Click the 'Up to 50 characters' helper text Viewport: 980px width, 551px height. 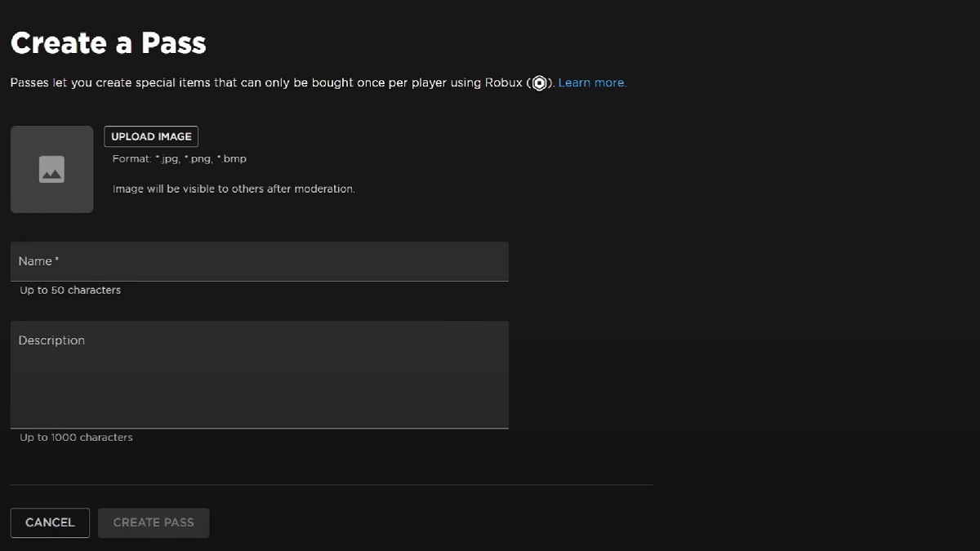(69, 290)
